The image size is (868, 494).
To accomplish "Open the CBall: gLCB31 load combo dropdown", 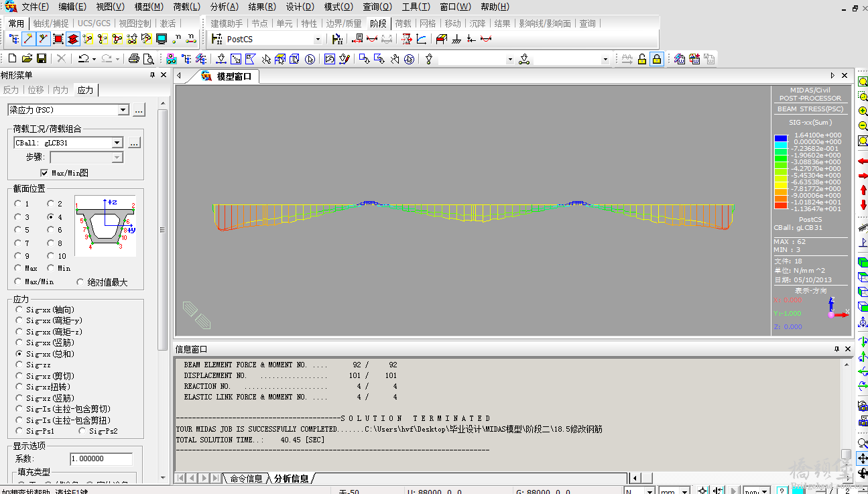I will point(117,143).
